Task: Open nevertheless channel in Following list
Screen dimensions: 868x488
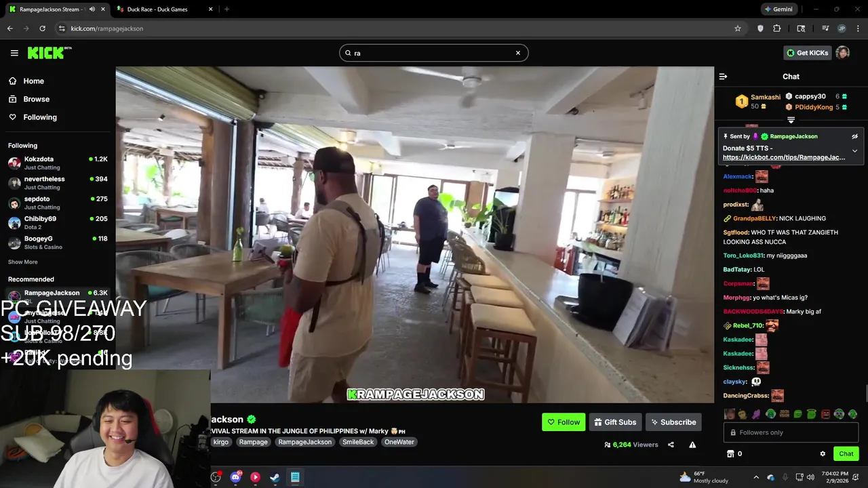Action: pos(58,183)
